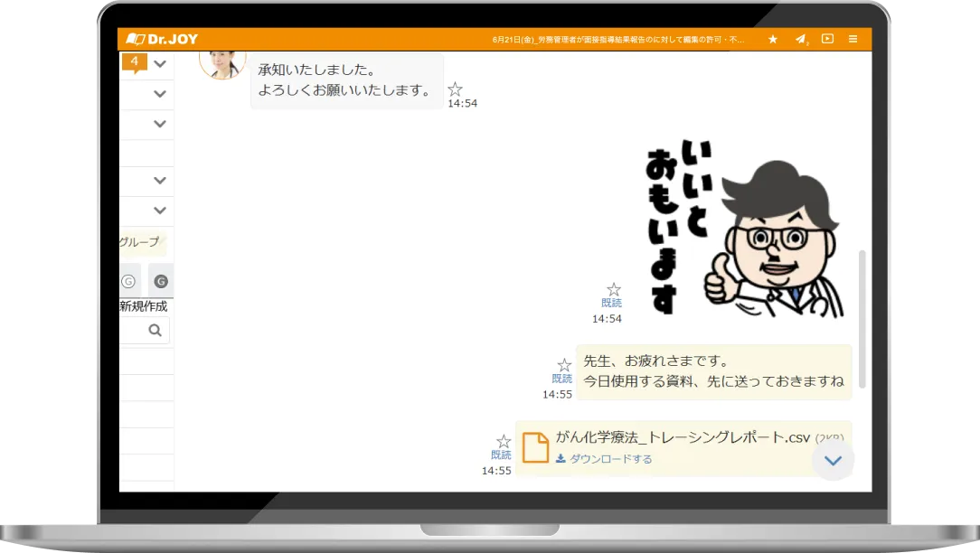Viewport: 980px width, 553px height.
Task: Click the 14:55 timestamp beside 先生 message
Action: pyautogui.click(x=557, y=394)
